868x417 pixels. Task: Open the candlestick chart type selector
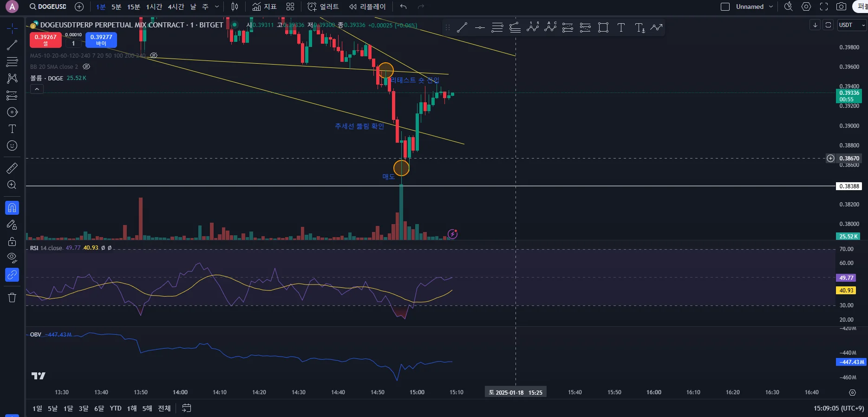click(x=235, y=7)
